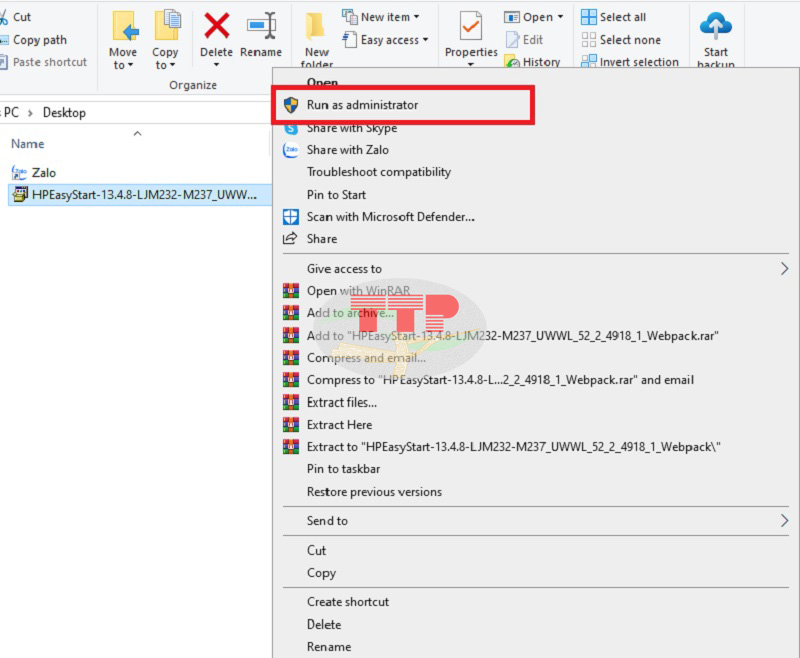
Task: Click the Run as administrator shield icon
Action: coord(291,105)
